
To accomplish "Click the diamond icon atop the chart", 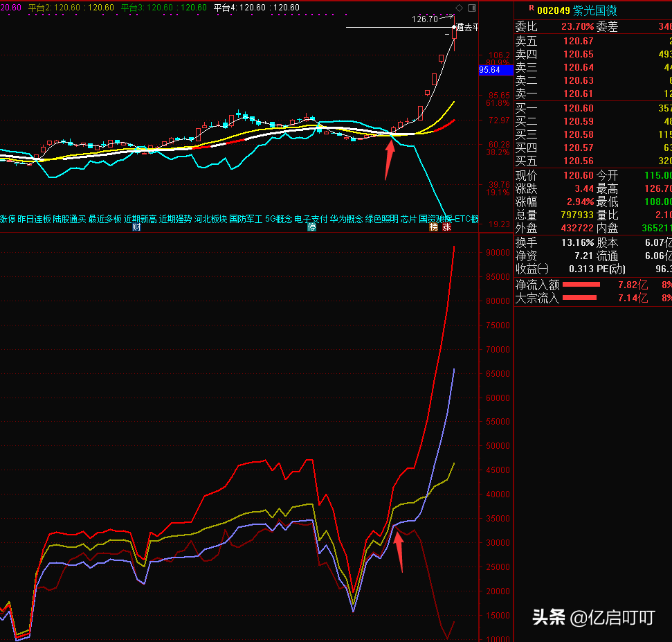I will pyautogui.click(x=459, y=8).
